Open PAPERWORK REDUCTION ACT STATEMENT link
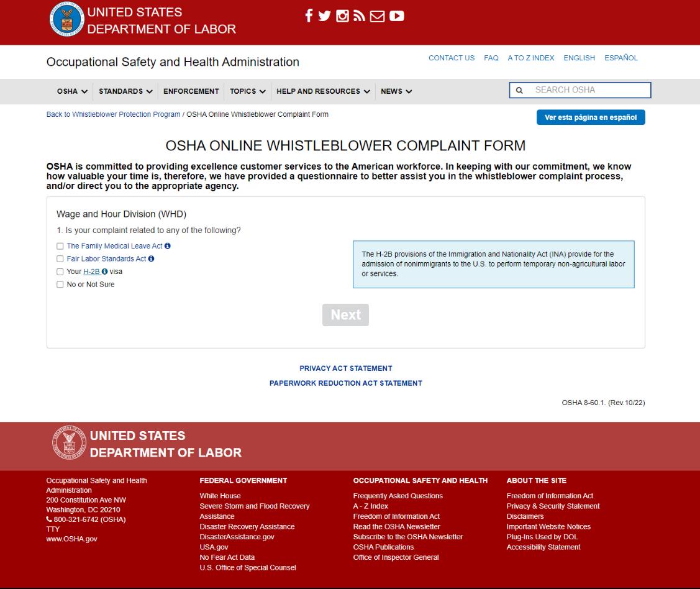 coord(345,383)
